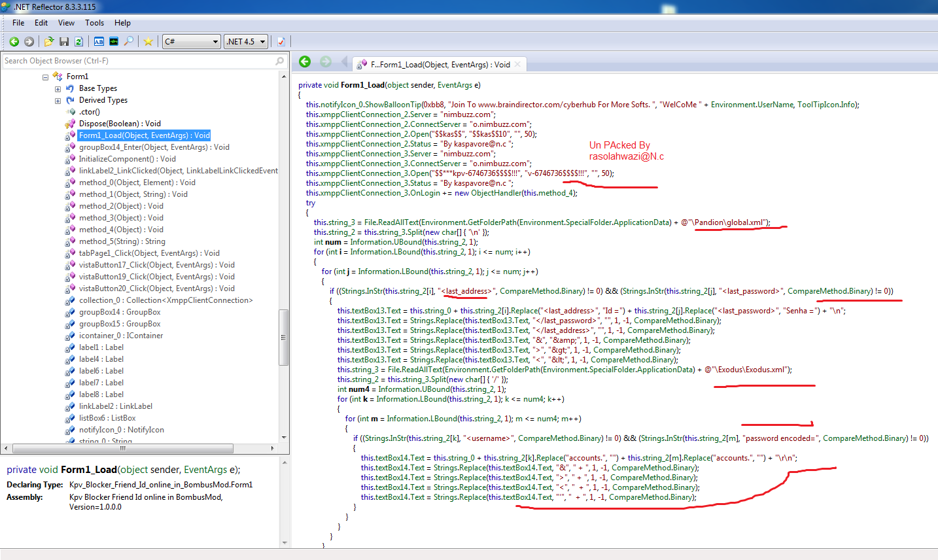Click the Form1 class icon in tree
Screen dimensions: 938x560
coord(58,77)
